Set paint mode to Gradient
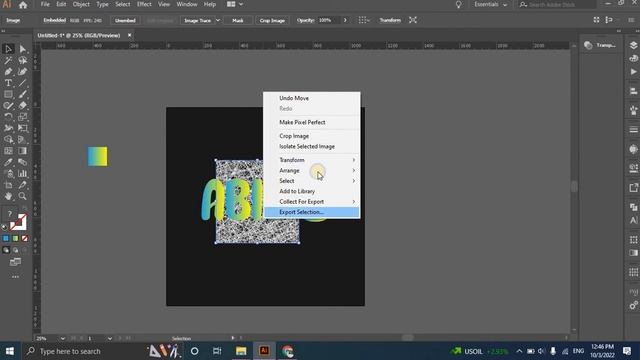The image size is (640, 360). [16, 238]
